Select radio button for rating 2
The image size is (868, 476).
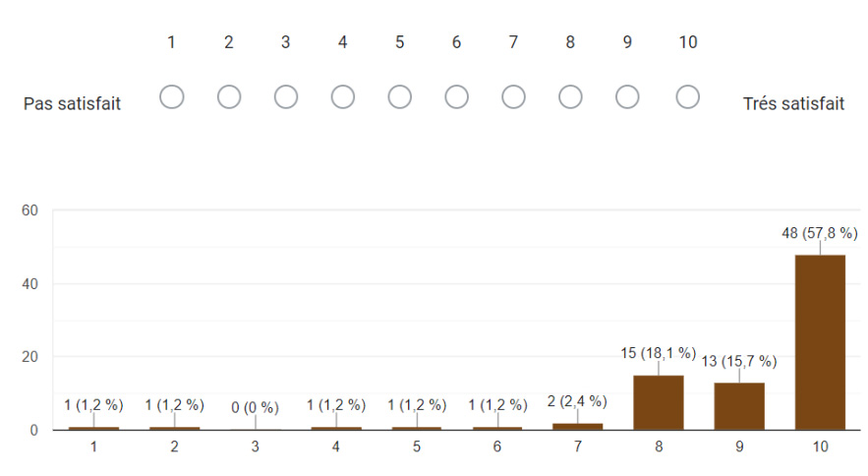point(229,97)
